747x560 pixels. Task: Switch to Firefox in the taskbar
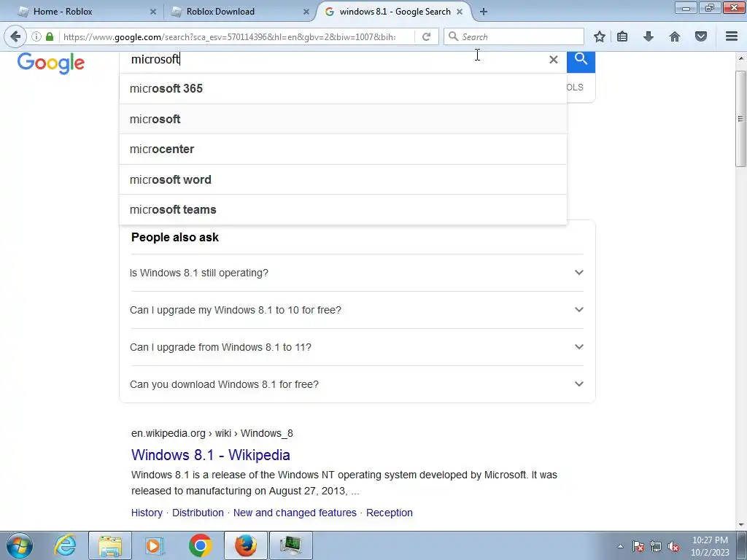click(246, 545)
